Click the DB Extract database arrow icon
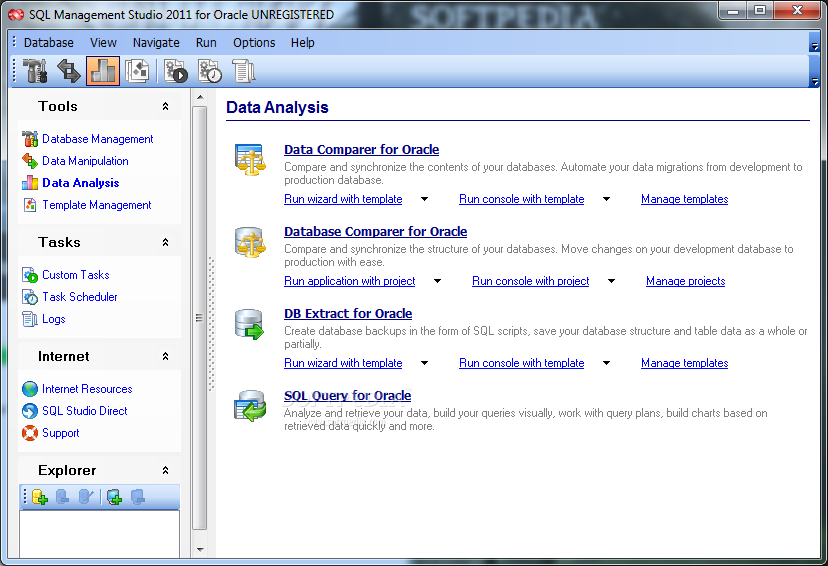Screen dimensions: 828x566 tap(249, 324)
